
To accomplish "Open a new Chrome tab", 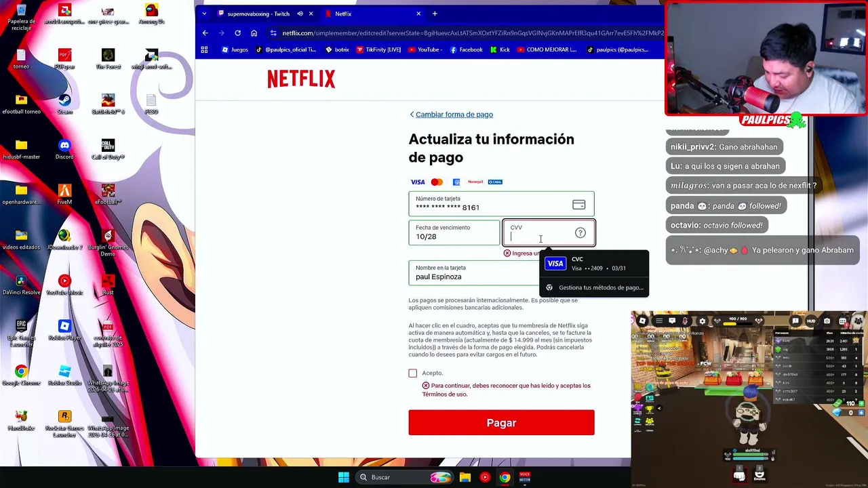I will [x=435, y=14].
